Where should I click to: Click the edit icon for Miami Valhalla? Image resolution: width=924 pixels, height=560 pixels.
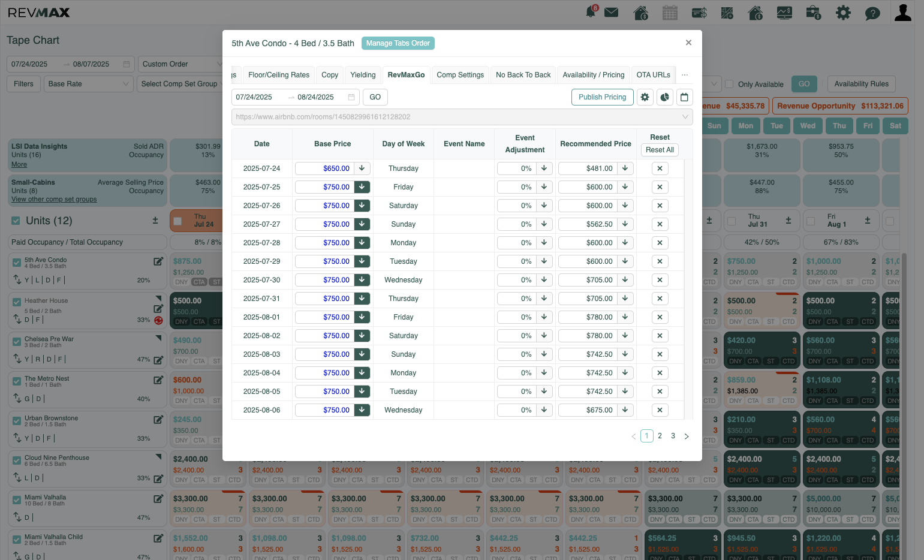point(158,499)
